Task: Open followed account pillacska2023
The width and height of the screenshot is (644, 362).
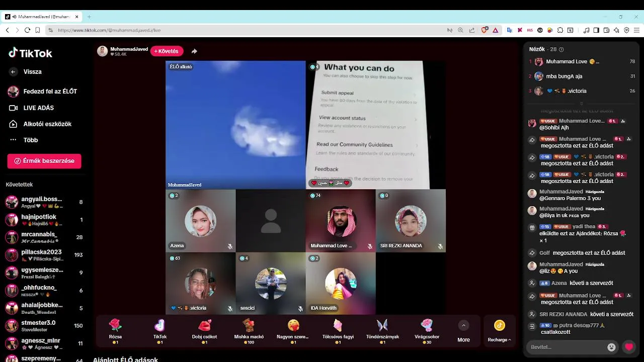Action: coord(44,255)
